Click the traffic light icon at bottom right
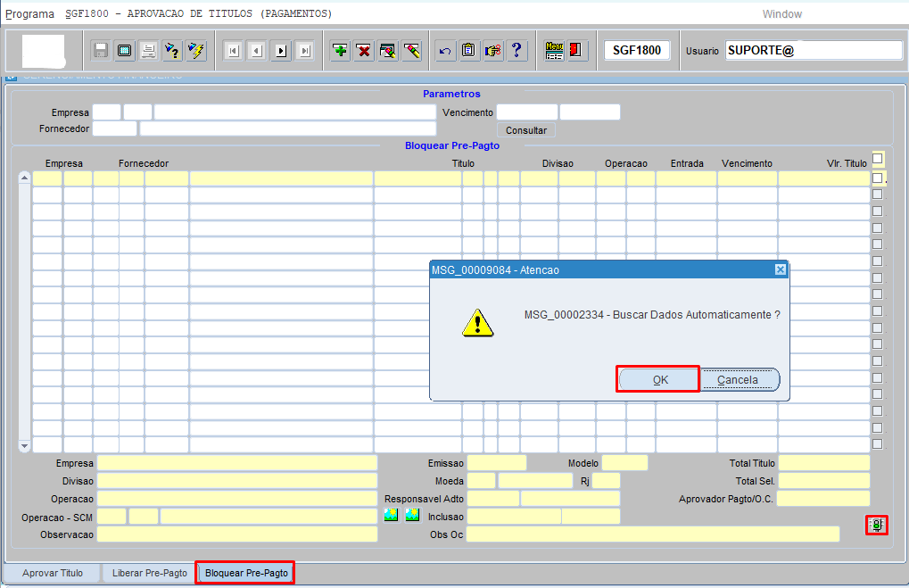909x588 pixels. tap(876, 526)
